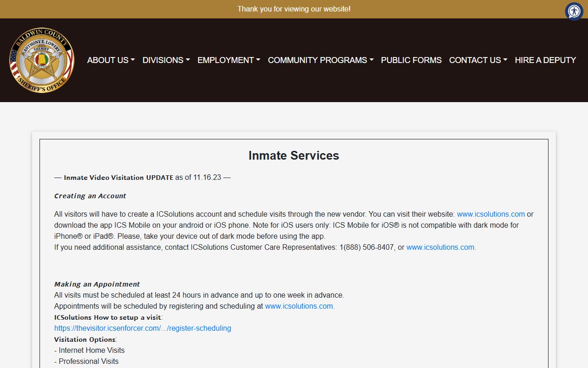Image resolution: width=588 pixels, height=368 pixels.
Task: Click the '- Internet Home Visits' list item
Action: click(x=90, y=351)
